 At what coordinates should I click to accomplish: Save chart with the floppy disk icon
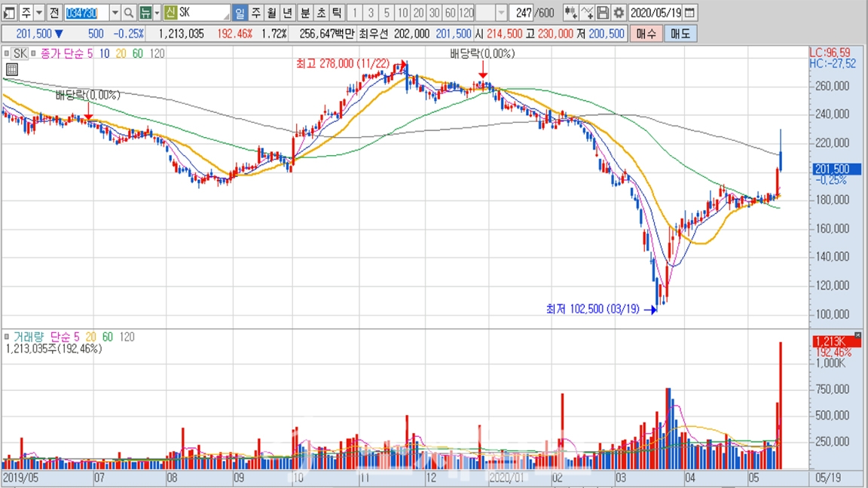tap(603, 13)
